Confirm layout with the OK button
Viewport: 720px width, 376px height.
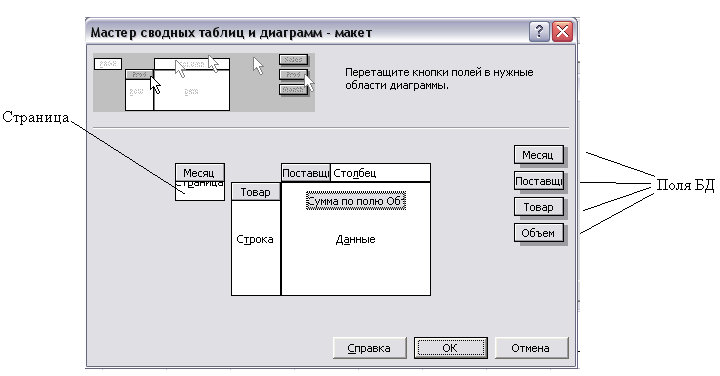pos(450,348)
